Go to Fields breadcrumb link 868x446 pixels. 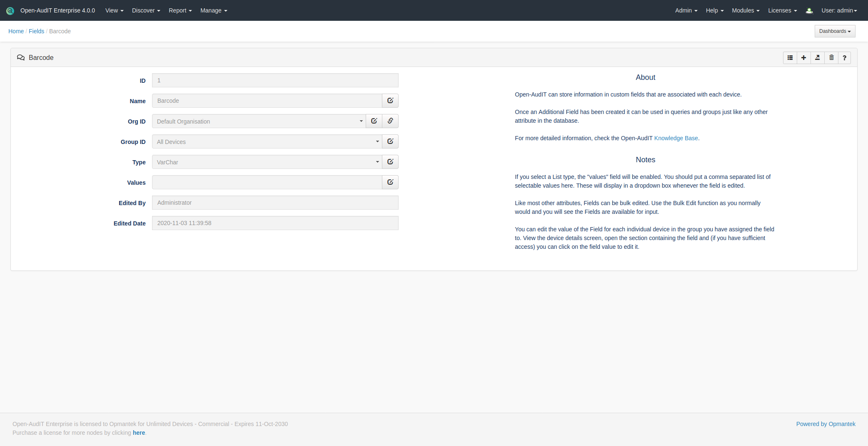(x=36, y=31)
